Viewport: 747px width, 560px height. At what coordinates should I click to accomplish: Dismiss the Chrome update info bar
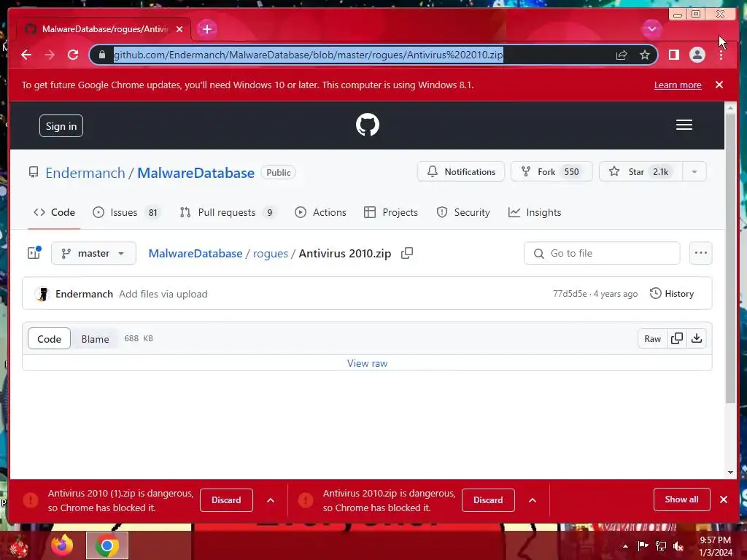(719, 85)
